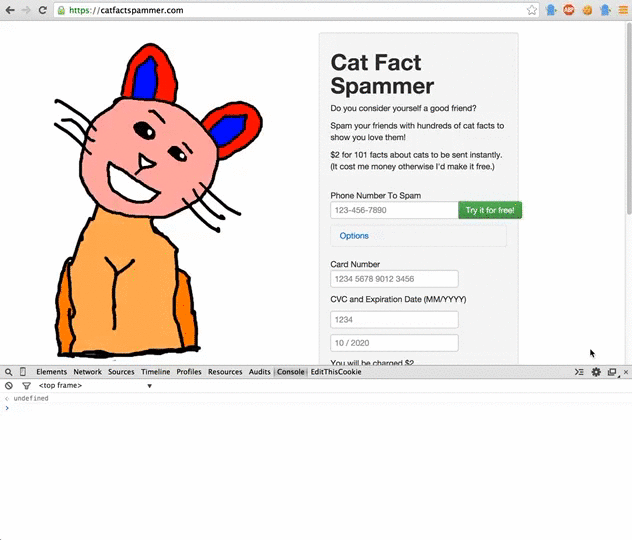
Task: Open the Timeline tab
Action: tap(156, 372)
